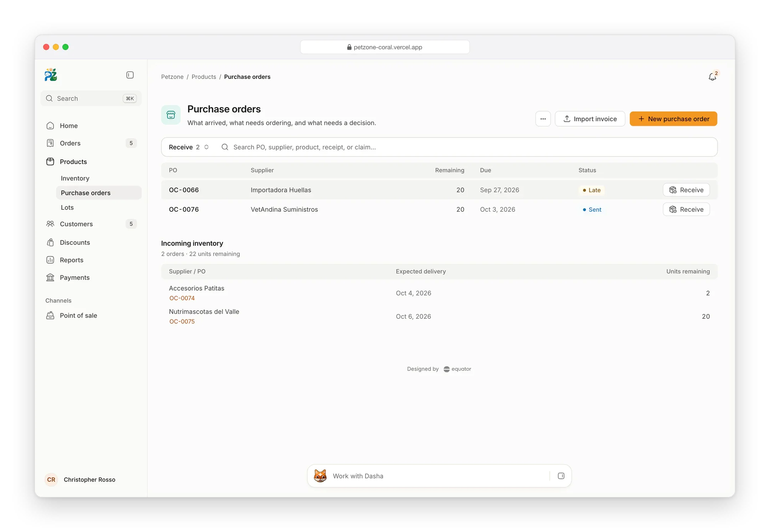Viewport: 770px width, 532px height.
Task: Open the more options ellipsis menu
Action: tap(543, 119)
